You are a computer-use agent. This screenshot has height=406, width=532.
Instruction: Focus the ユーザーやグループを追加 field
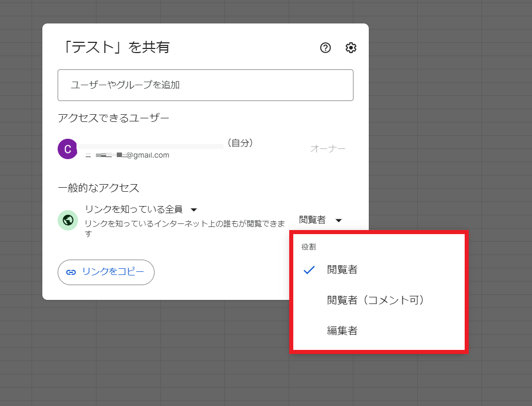point(205,85)
